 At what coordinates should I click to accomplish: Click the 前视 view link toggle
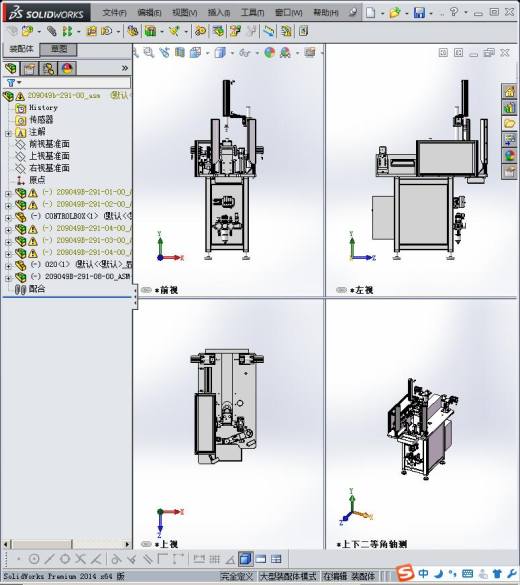146,290
